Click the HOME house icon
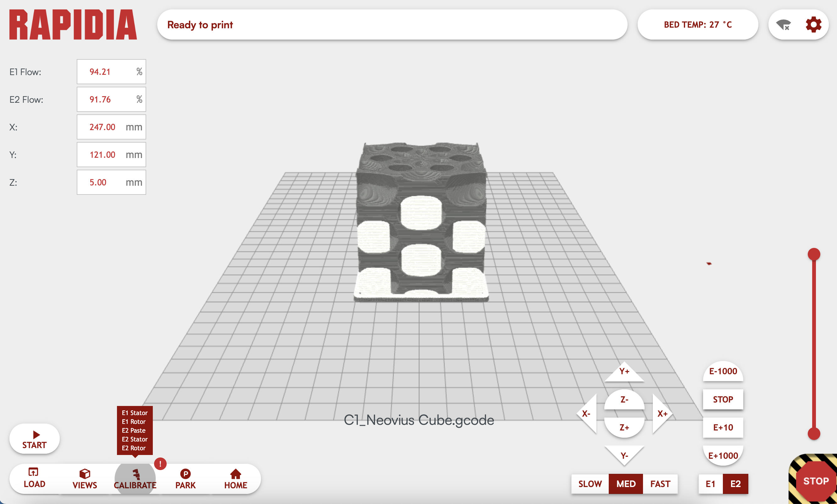 coord(236,474)
